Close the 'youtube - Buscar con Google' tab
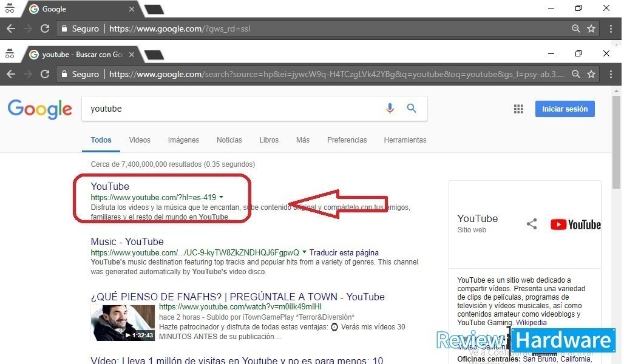 [x=132, y=55]
